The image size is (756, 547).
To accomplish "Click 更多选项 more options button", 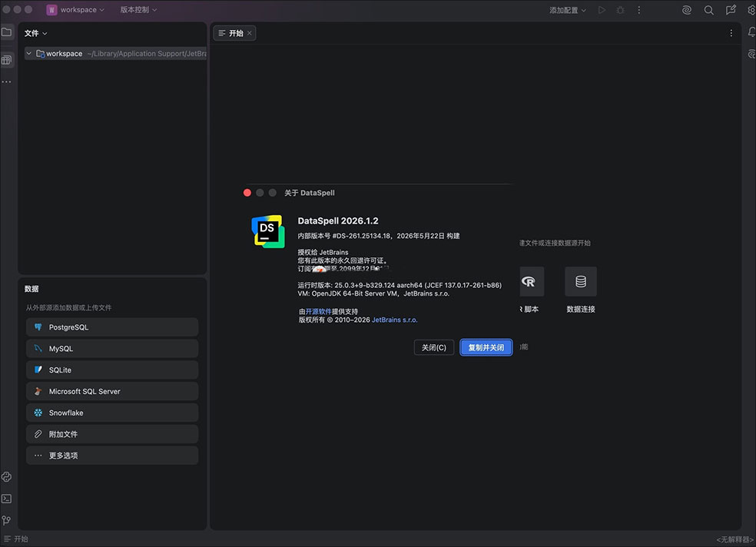I will click(112, 456).
